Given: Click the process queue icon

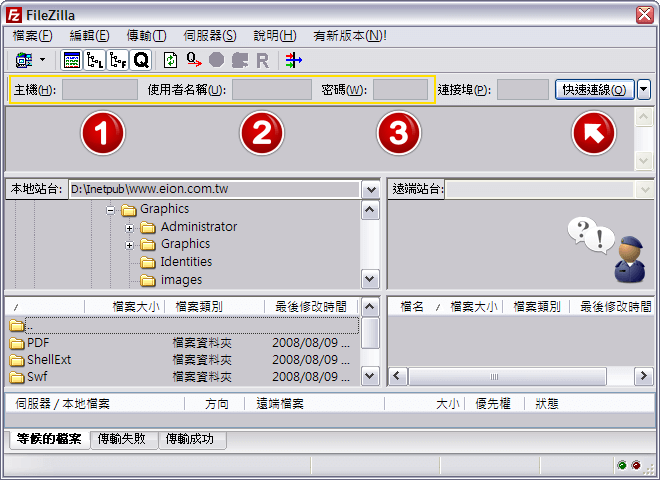Looking at the screenshot, I should (194, 60).
